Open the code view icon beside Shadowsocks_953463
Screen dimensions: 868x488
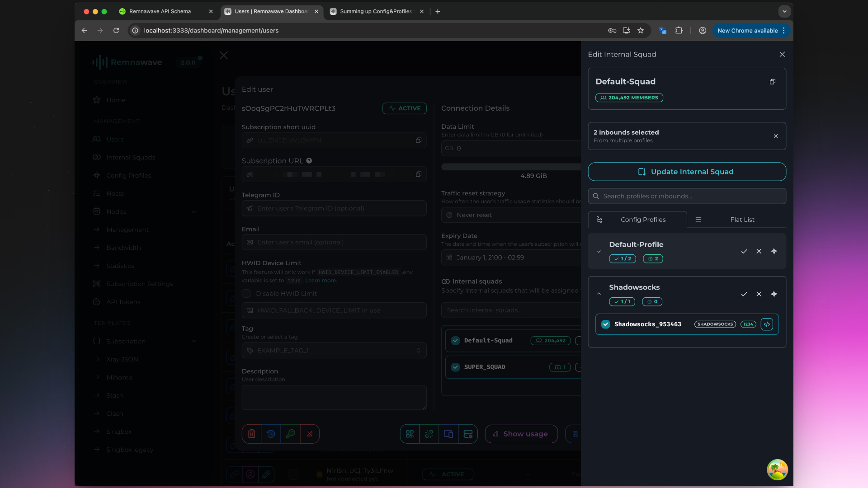tap(767, 324)
